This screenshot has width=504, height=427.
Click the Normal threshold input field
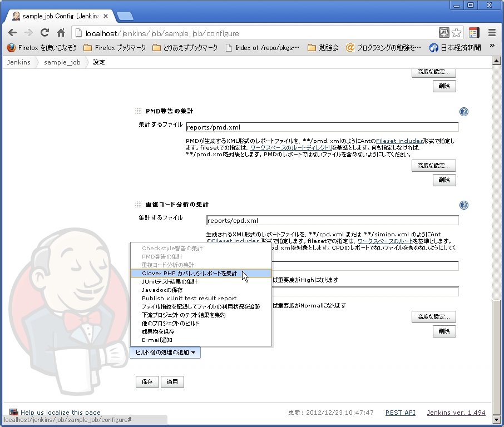(x=365, y=291)
